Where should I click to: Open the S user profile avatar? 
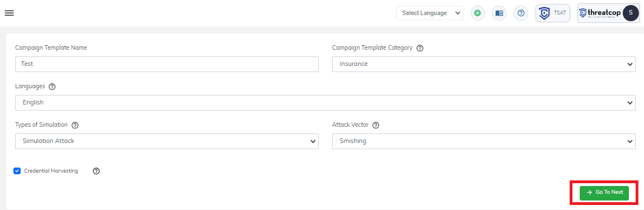tap(631, 13)
